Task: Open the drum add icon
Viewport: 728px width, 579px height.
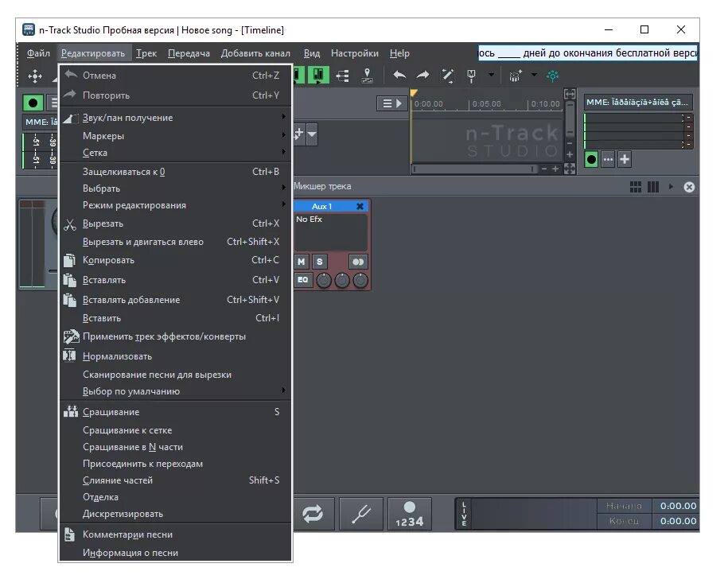Action: (x=516, y=76)
